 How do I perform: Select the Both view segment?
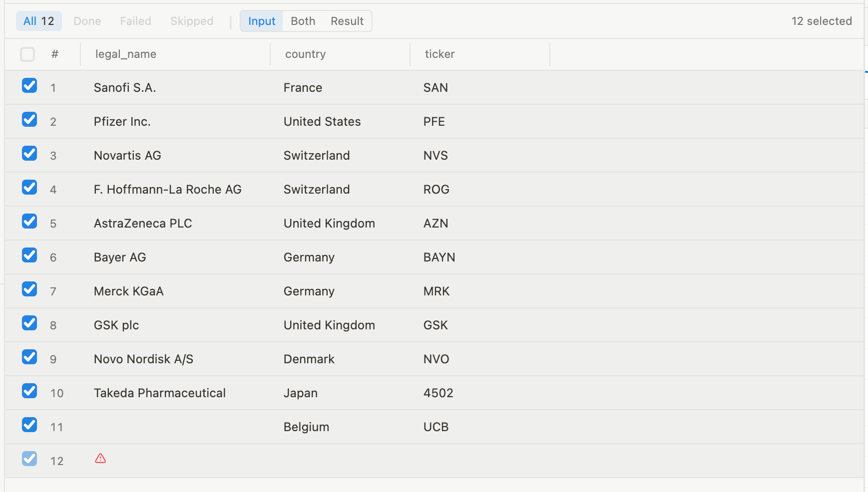click(x=303, y=21)
